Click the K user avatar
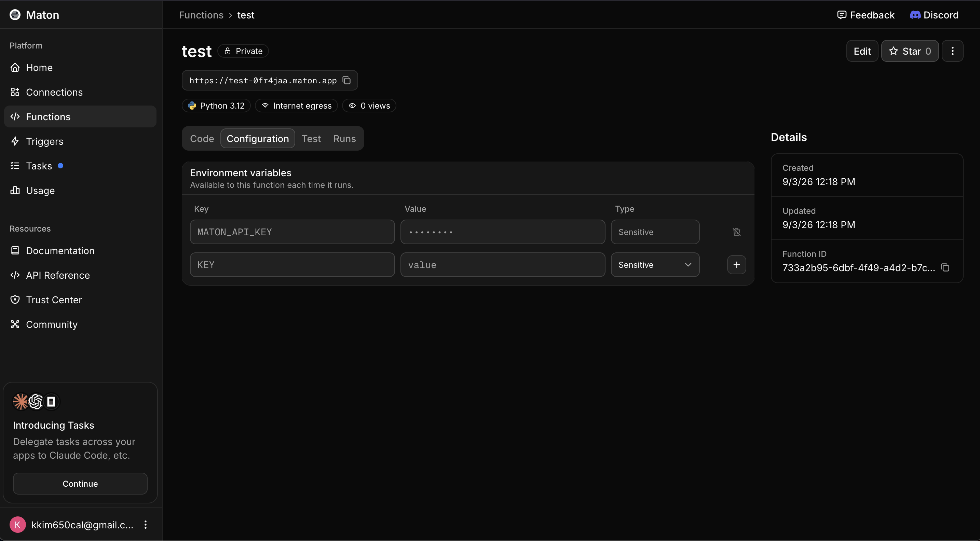Screen dimensions: 980x541 pyautogui.click(x=17, y=525)
